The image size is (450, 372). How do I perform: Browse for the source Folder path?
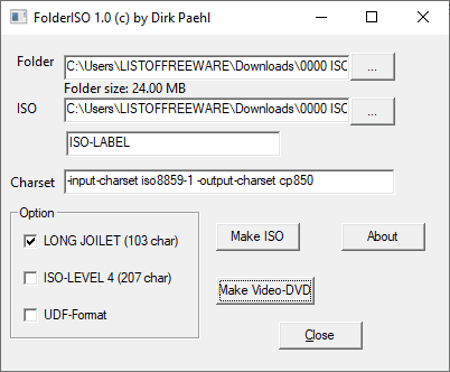372,67
